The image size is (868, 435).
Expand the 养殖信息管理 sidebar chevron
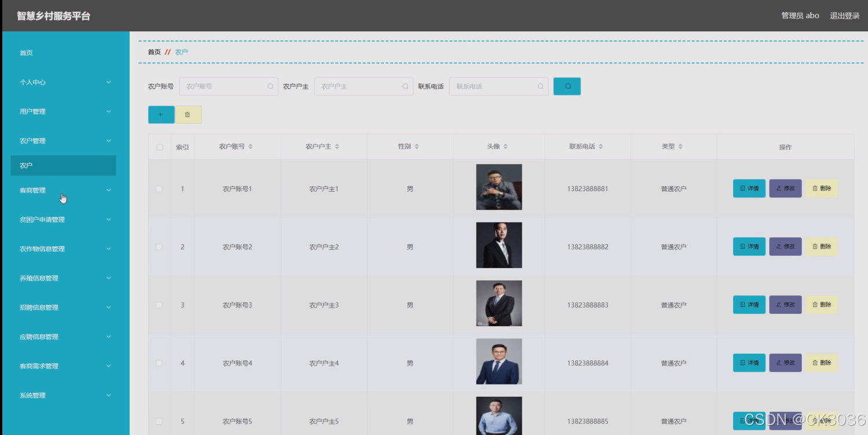pyautogui.click(x=108, y=278)
